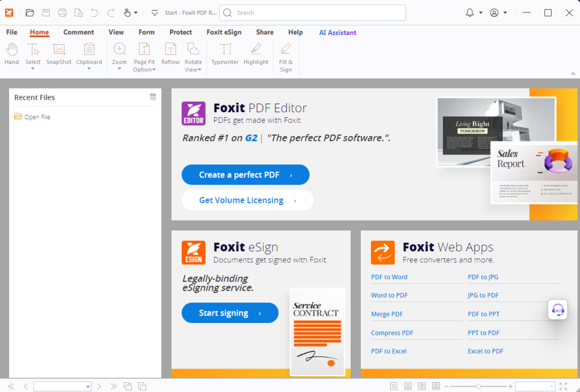
Task: Click Get Volume Licensing
Action: point(247,200)
